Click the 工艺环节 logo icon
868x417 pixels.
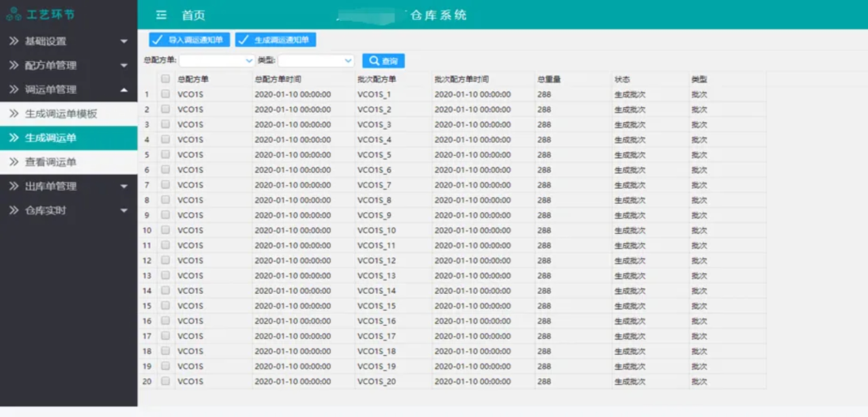[x=13, y=14]
